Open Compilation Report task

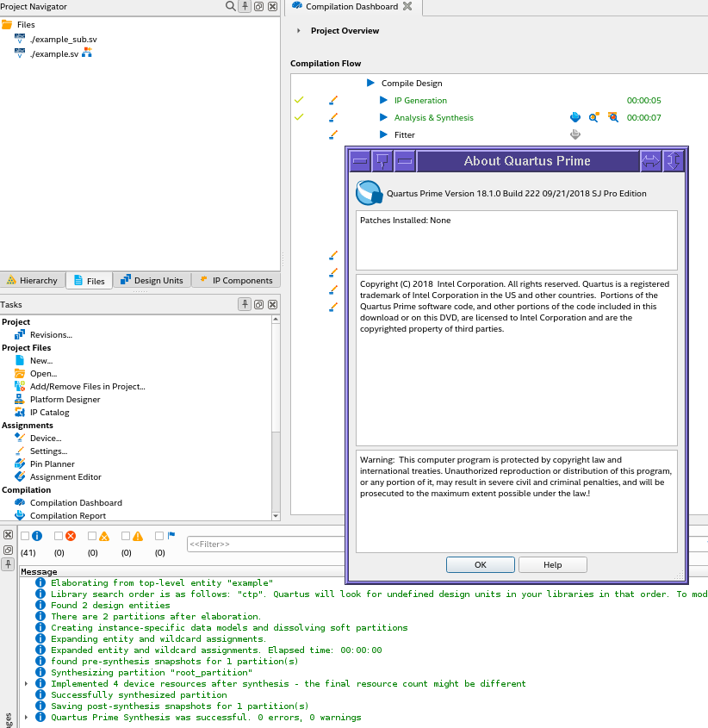pos(68,516)
